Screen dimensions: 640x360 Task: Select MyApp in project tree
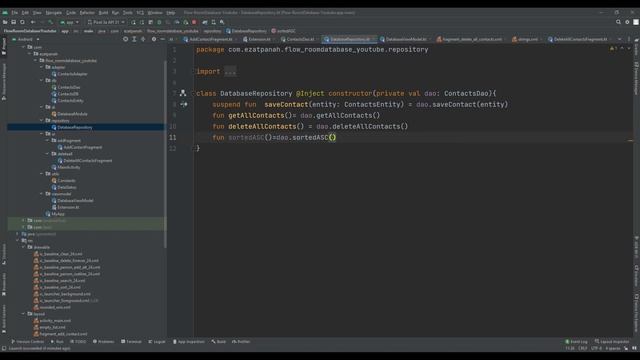(x=55, y=214)
